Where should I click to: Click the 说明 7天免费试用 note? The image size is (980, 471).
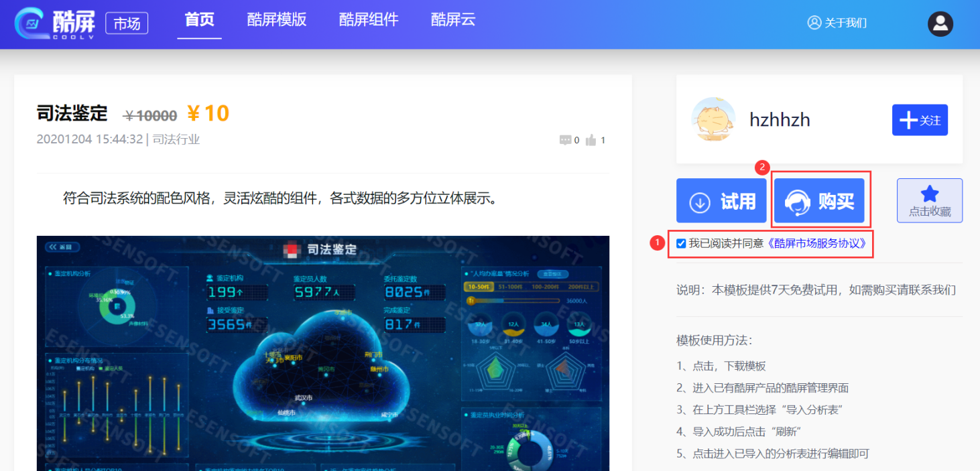[816, 290]
